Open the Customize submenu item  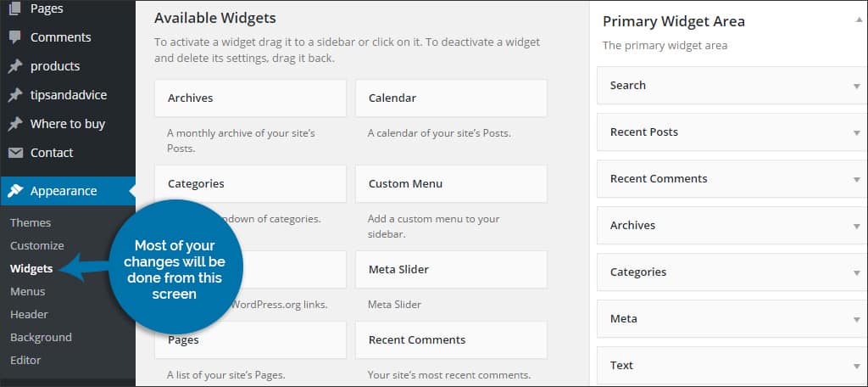37,245
